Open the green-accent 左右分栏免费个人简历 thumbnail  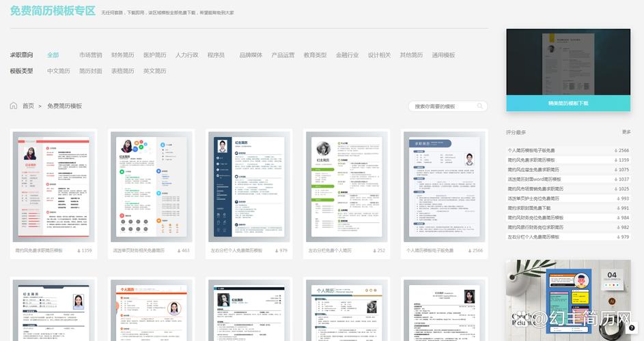coord(347,187)
